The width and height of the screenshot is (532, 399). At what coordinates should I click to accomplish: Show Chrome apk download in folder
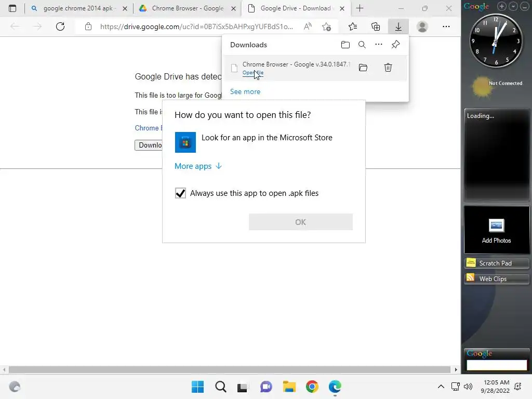tap(363, 68)
